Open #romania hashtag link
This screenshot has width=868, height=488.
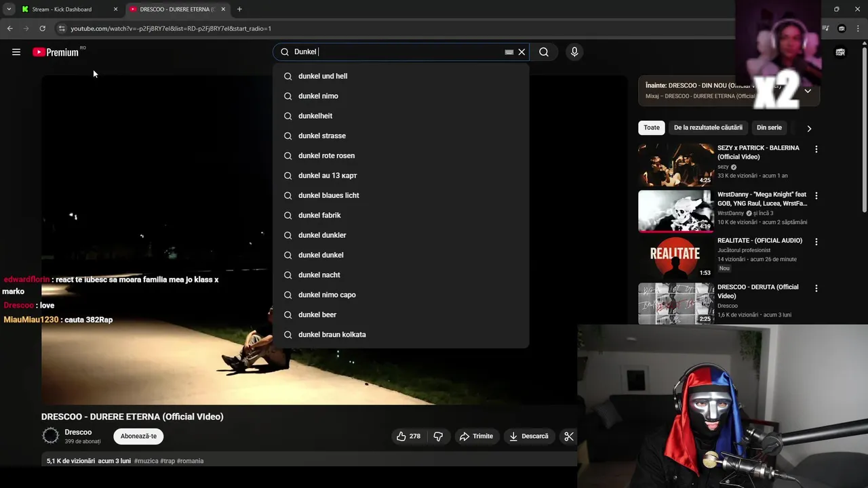190,461
